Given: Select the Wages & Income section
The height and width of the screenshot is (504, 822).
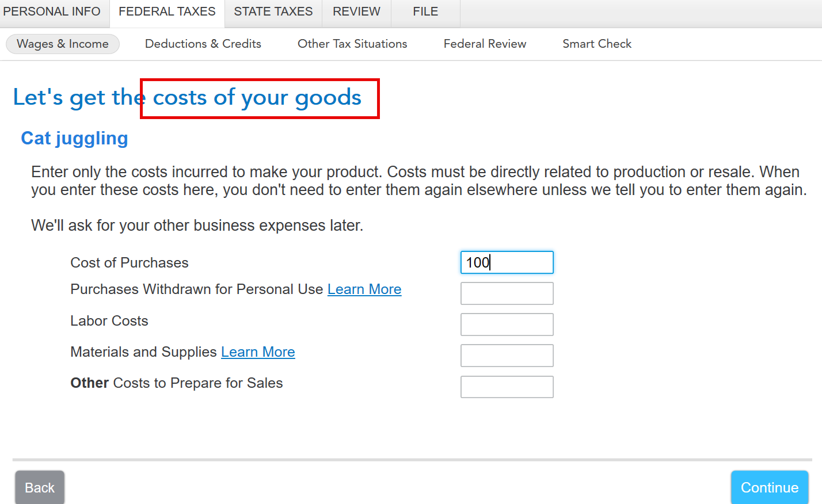Looking at the screenshot, I should [x=63, y=44].
